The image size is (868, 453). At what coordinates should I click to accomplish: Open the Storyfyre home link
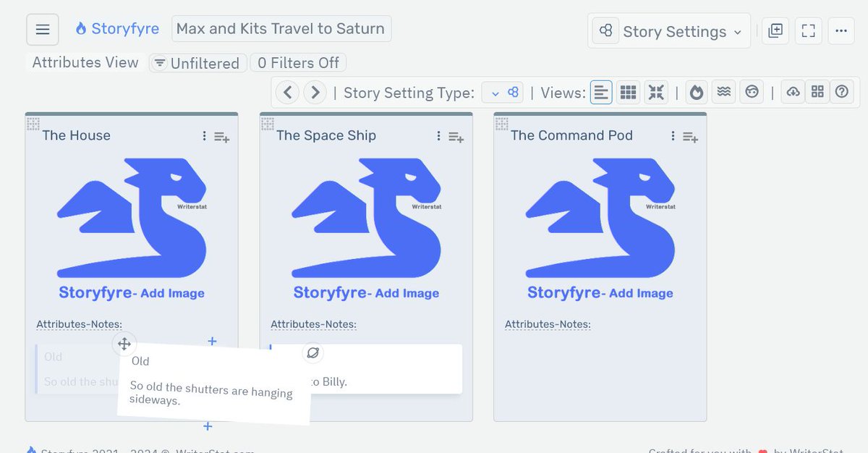117,29
